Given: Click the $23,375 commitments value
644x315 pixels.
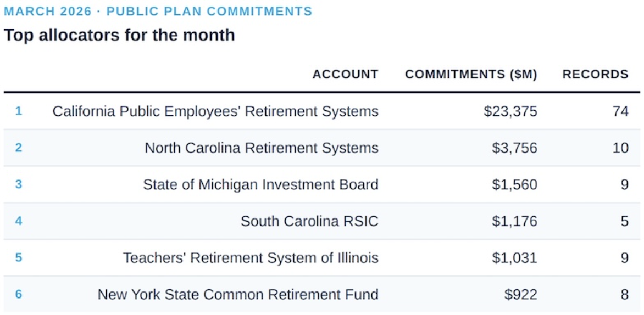Looking at the screenshot, I should click(510, 111).
